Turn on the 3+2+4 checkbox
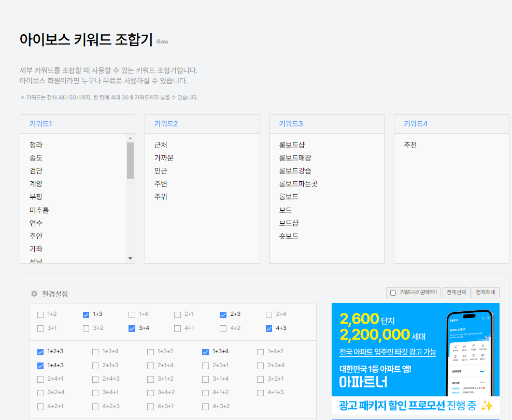This screenshot has height=420, width=512. (40, 393)
